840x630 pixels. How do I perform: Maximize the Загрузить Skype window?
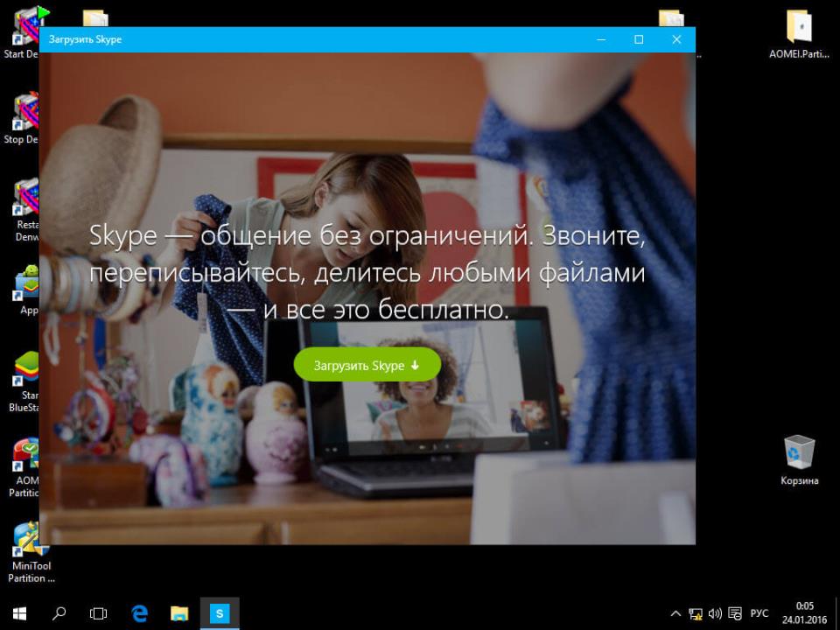tap(639, 39)
